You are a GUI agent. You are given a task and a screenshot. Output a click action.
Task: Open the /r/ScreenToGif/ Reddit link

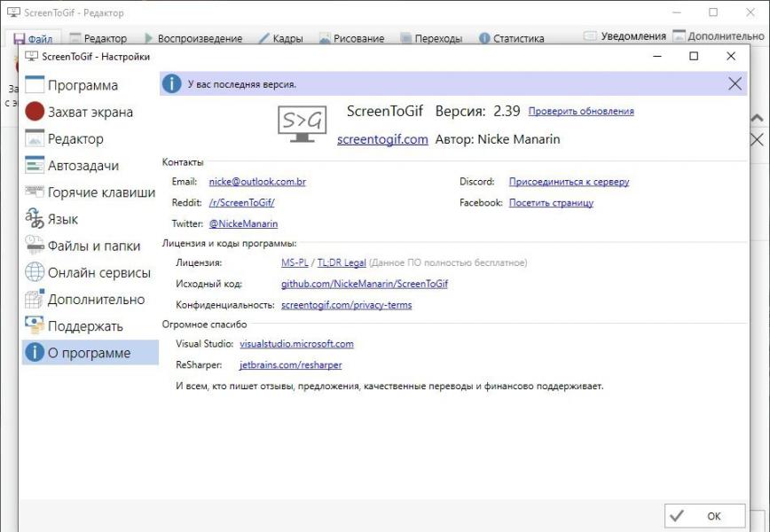pyautogui.click(x=241, y=203)
